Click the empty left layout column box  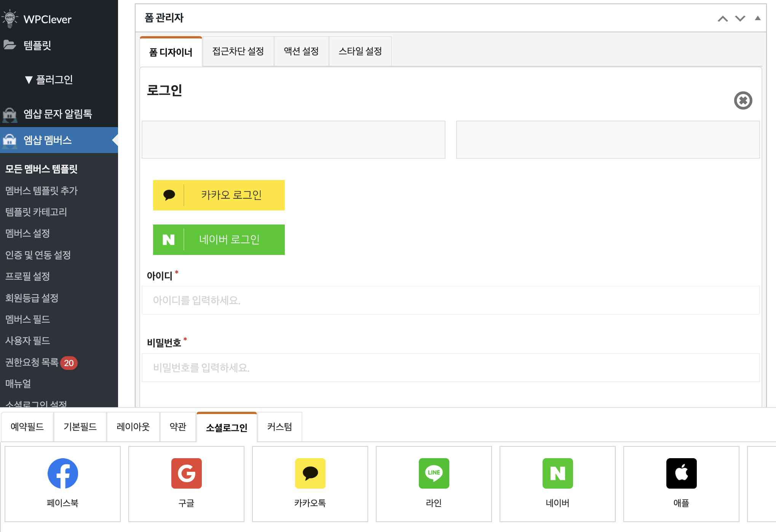click(x=294, y=140)
